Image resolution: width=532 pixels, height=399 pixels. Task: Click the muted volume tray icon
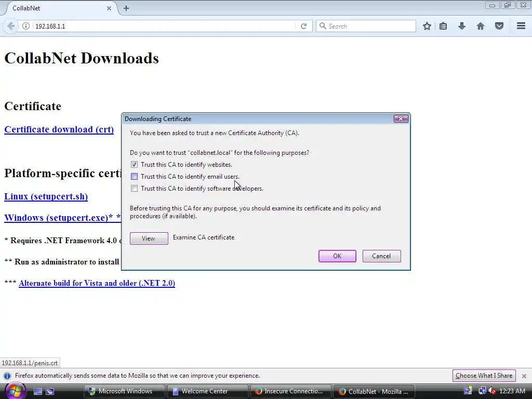(x=493, y=391)
